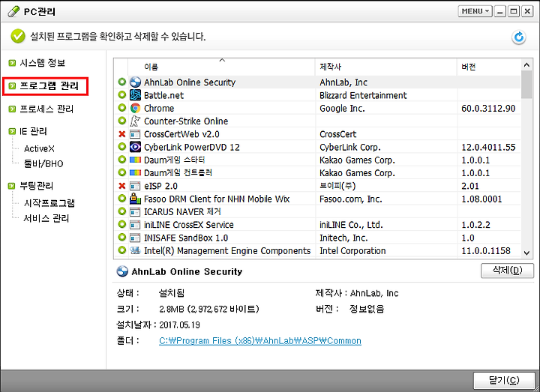Click the ICARUS NAVER 제거 window icon
The width and height of the screenshot is (540, 392).
[135, 212]
